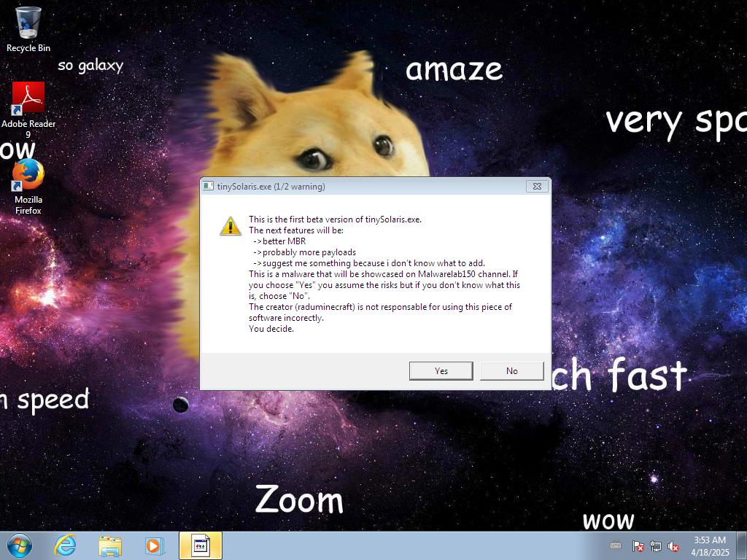Click the Show desktop strip at the end of the taskbar
This screenshot has width=747, height=560.
[x=742, y=545]
